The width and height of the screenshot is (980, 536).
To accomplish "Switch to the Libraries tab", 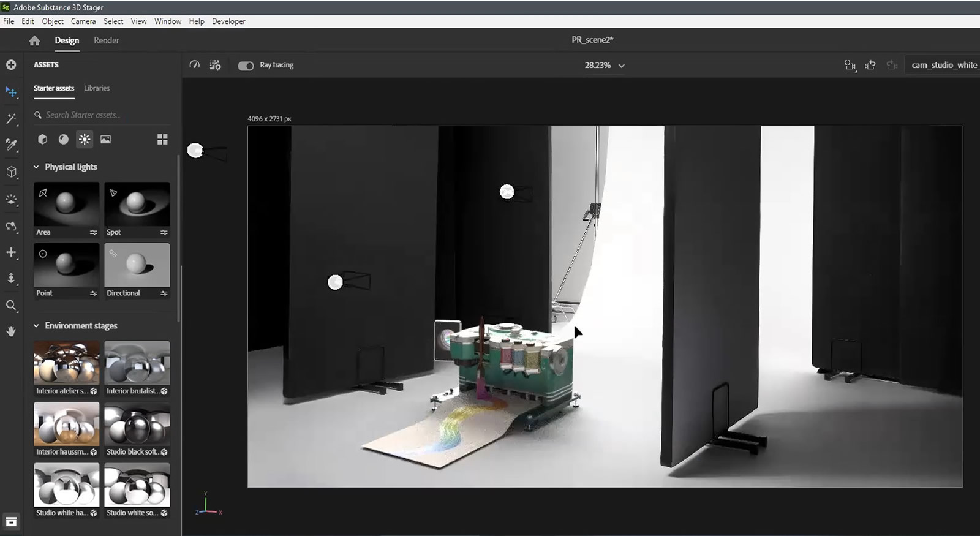I will 97,88.
